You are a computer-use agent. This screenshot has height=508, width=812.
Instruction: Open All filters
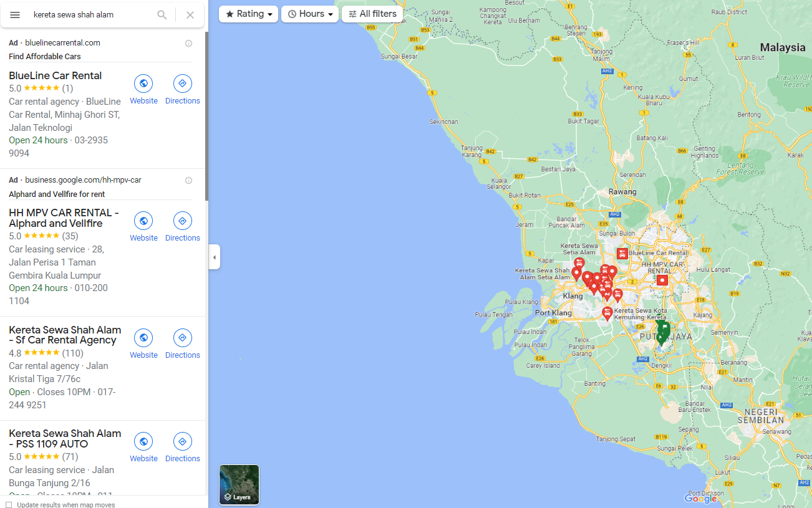[372, 14]
